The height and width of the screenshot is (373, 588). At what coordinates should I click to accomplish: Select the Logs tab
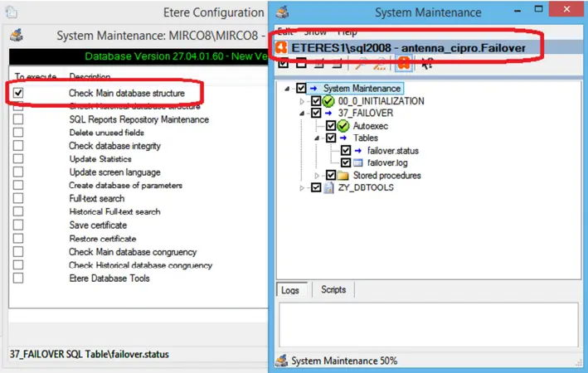point(293,289)
